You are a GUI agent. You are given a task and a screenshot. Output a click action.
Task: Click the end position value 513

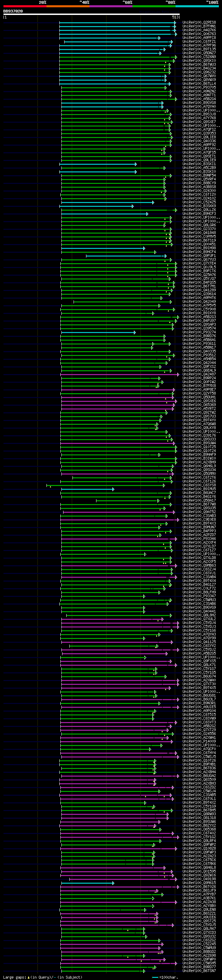pyautogui.click(x=175, y=17)
